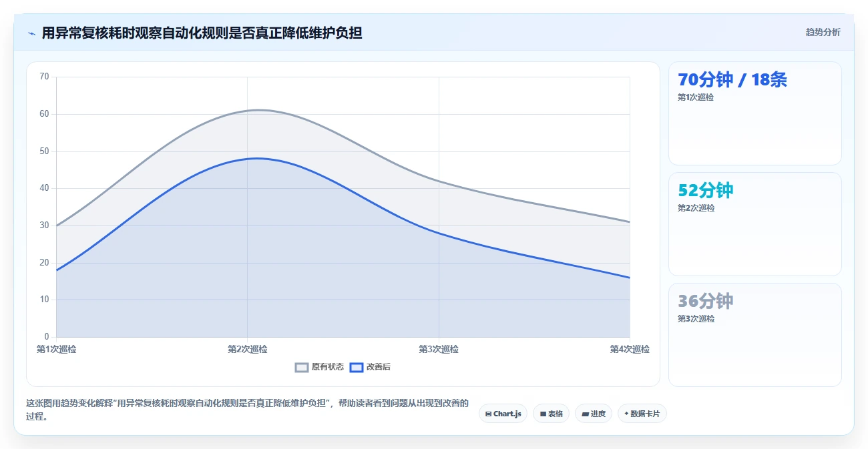The height and width of the screenshot is (449, 868).
Task: Click the 原有状态 peak at 第2次巡检
Action: [x=248, y=111]
